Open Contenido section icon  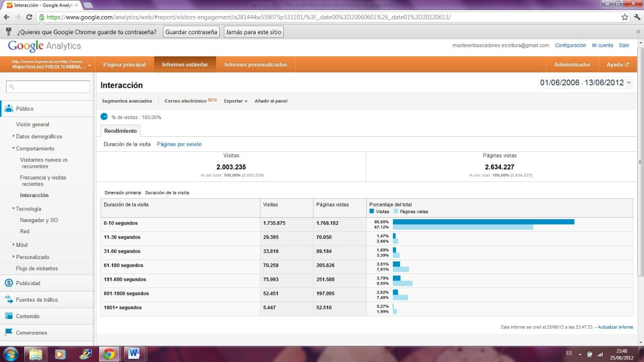pos(9,316)
